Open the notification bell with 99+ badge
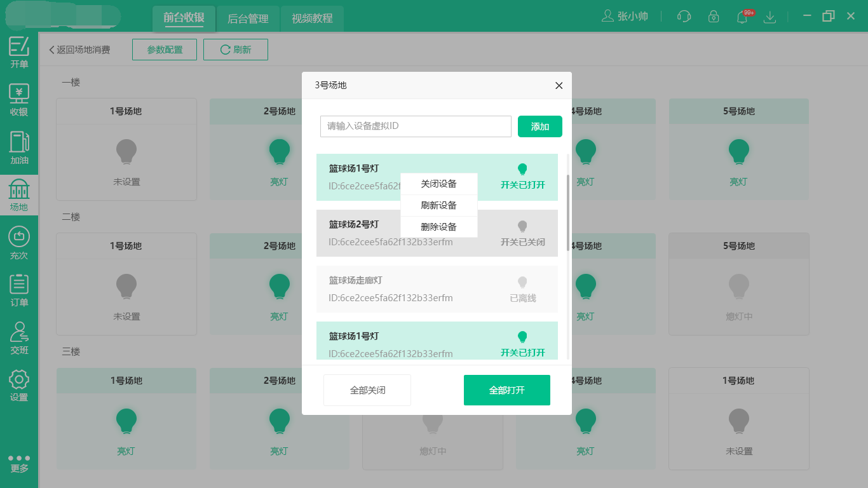Viewport: 868px width, 488px height. (742, 17)
